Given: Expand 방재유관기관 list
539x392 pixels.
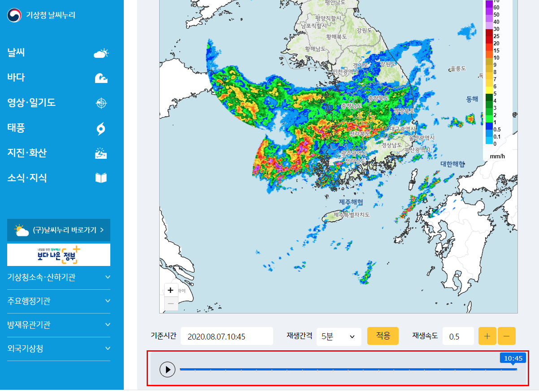Looking at the screenshot, I should (59, 325).
